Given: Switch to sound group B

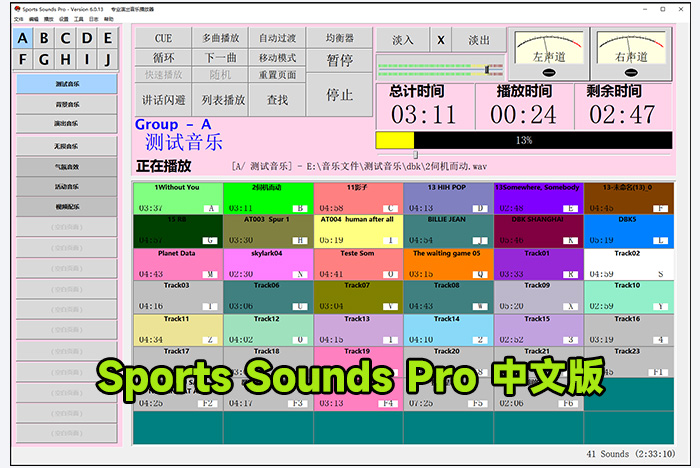Looking at the screenshot, I should (44, 38).
